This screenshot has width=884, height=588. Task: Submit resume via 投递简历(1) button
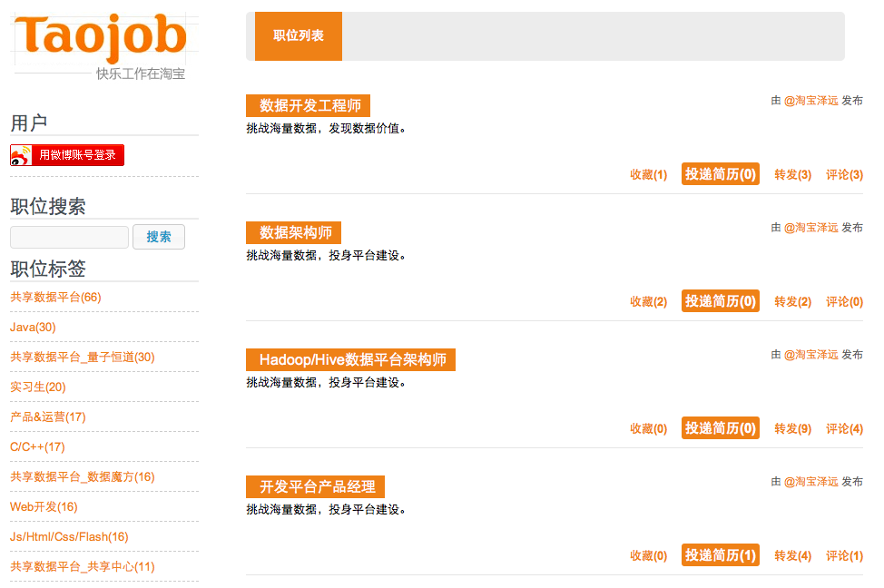(x=721, y=555)
